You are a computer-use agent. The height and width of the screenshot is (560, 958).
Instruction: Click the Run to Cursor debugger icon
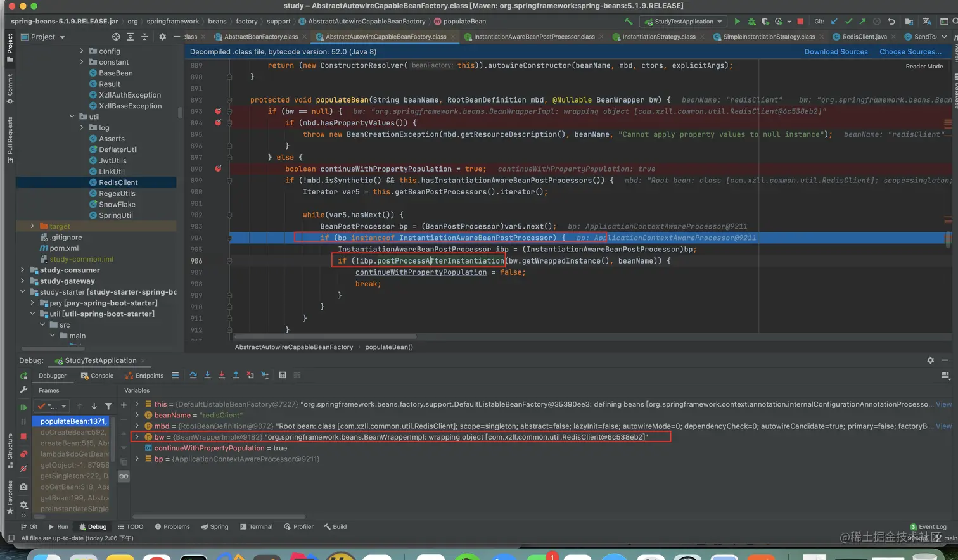[x=265, y=376]
